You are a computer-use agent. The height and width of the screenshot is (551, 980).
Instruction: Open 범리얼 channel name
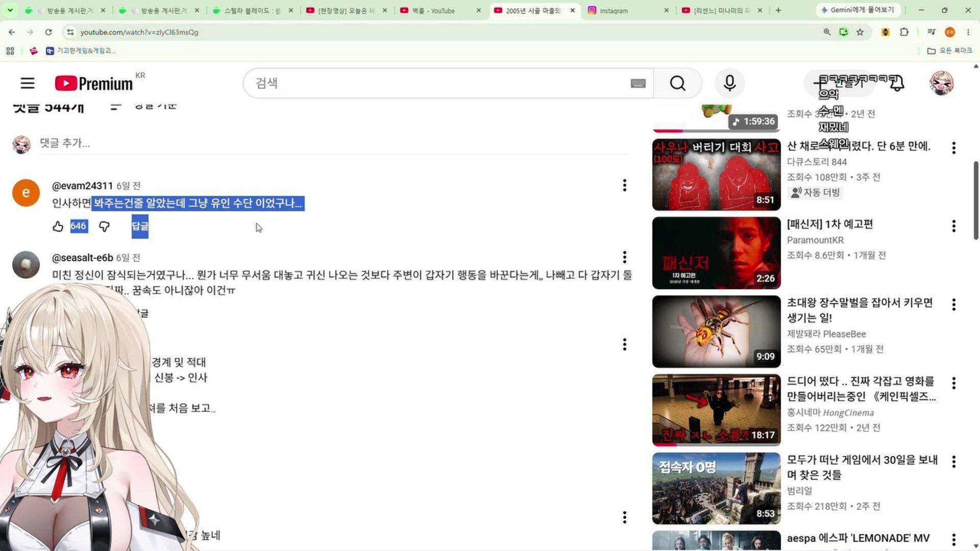tap(799, 491)
